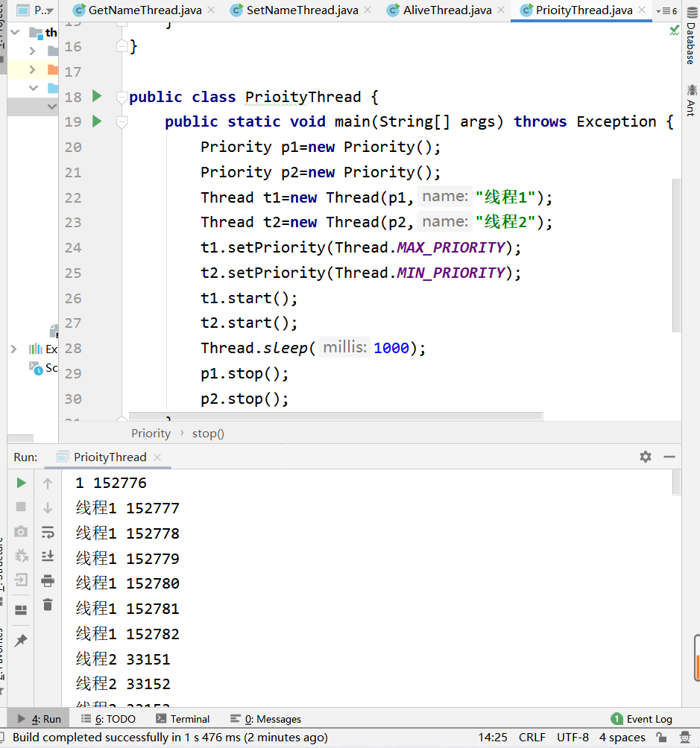Open the Database tool window
Screen dimensions: 700x748
point(691,36)
